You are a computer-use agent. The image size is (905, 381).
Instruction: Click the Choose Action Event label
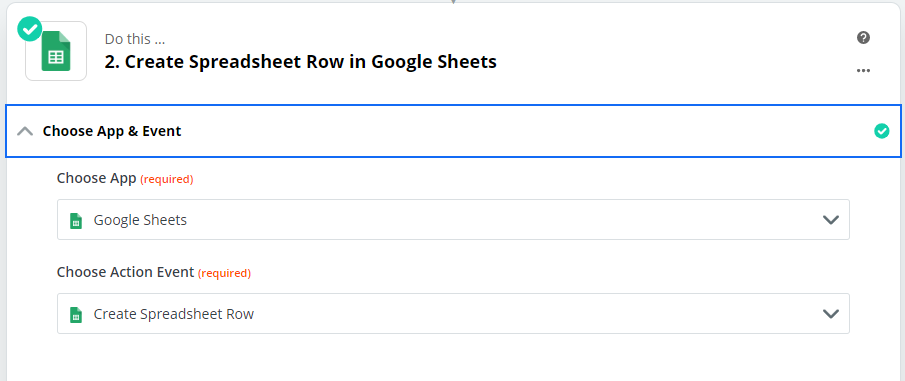click(x=125, y=272)
